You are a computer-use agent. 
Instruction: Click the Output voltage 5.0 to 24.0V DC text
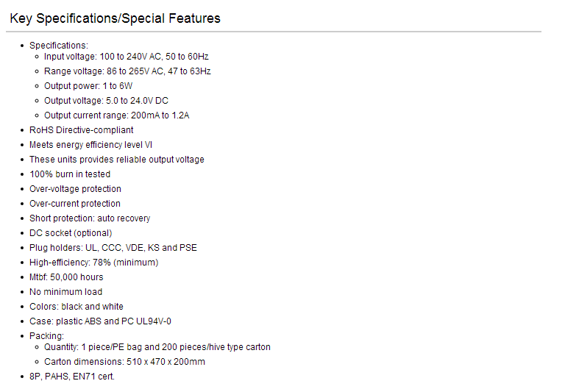click(106, 101)
